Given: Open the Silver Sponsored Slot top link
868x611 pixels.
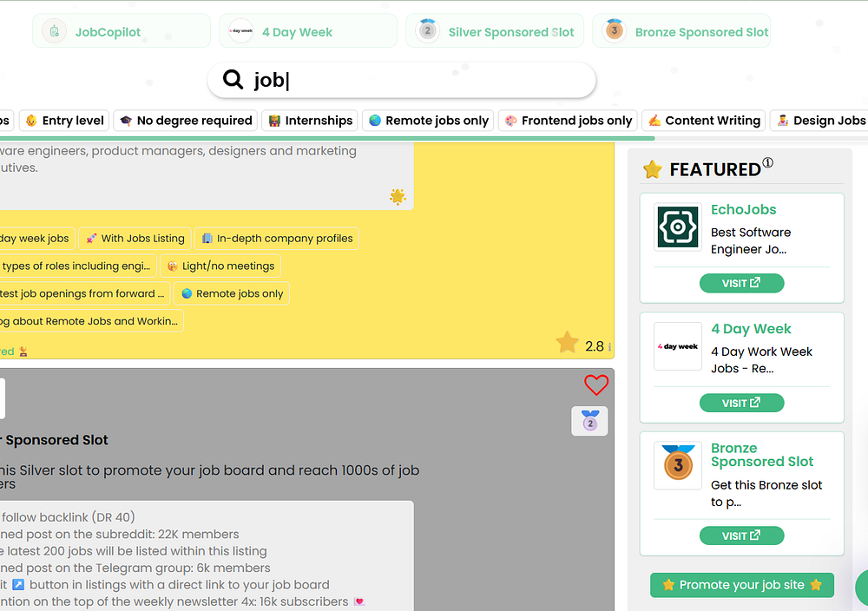Looking at the screenshot, I should pyautogui.click(x=495, y=31).
